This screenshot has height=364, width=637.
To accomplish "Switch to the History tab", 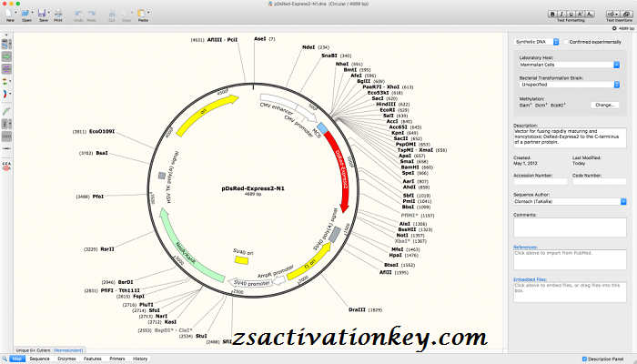I will (140, 359).
